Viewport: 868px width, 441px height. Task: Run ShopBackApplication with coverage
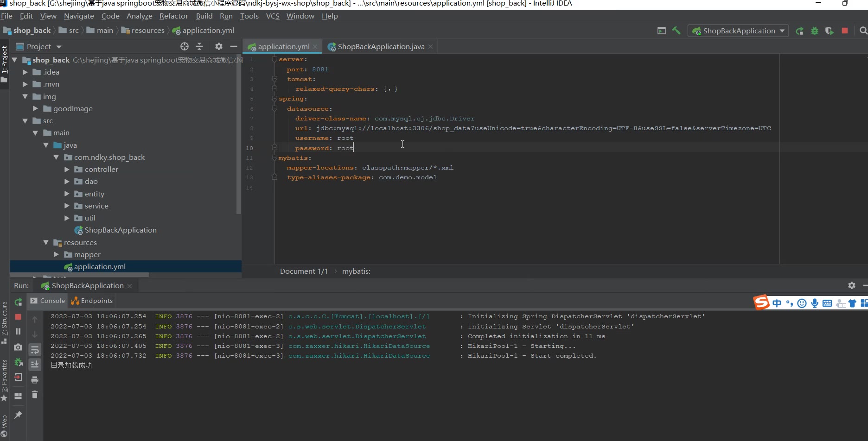(829, 31)
